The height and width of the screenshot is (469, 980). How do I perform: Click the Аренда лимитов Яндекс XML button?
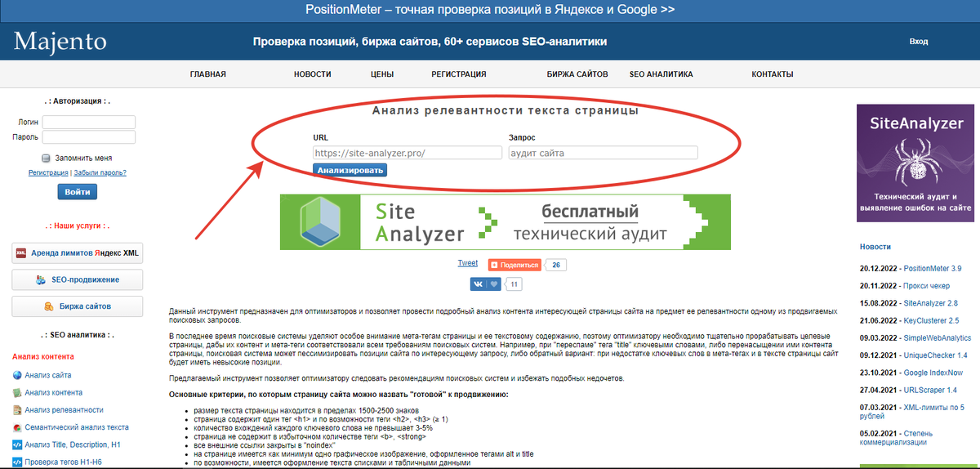coord(78,253)
